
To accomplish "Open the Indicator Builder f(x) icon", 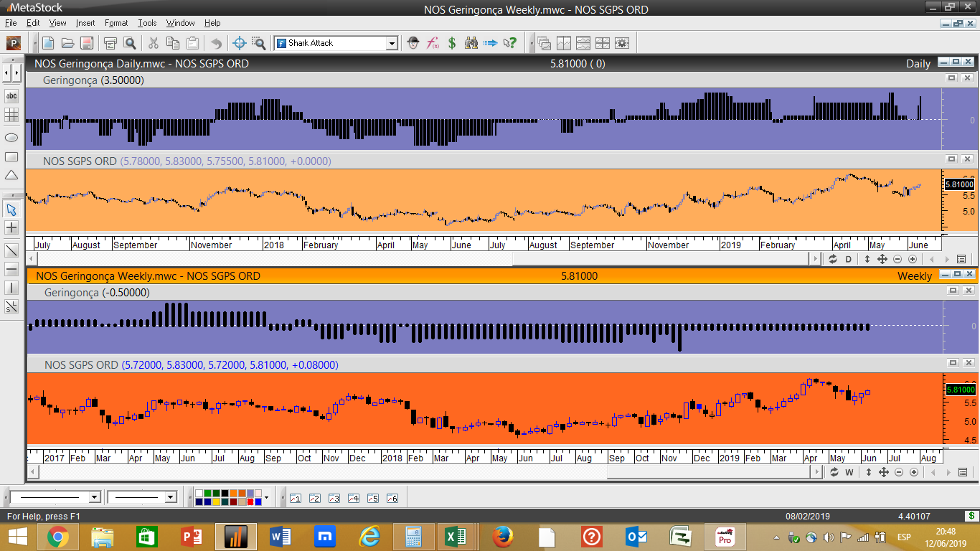I will click(433, 43).
